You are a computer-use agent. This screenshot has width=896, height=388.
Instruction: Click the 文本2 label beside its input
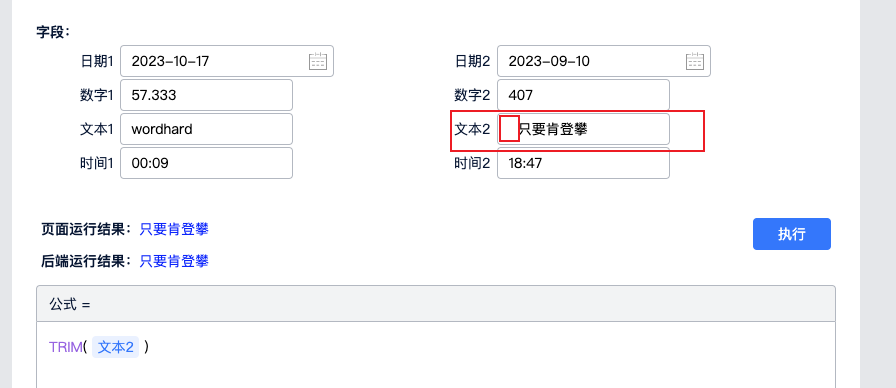[473, 129]
